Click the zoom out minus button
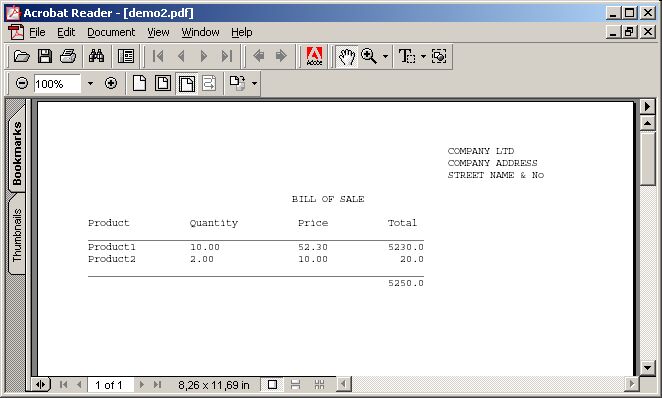This screenshot has height=398, width=662. 22,83
